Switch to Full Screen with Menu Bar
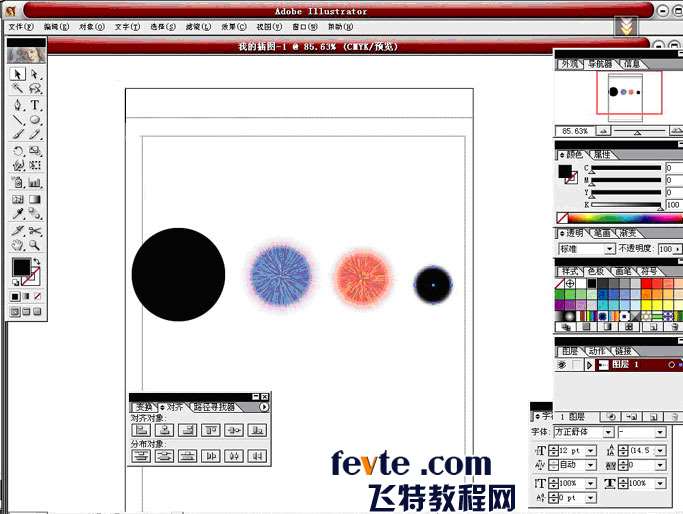Viewport: 683px width, 514px height. click(26, 311)
